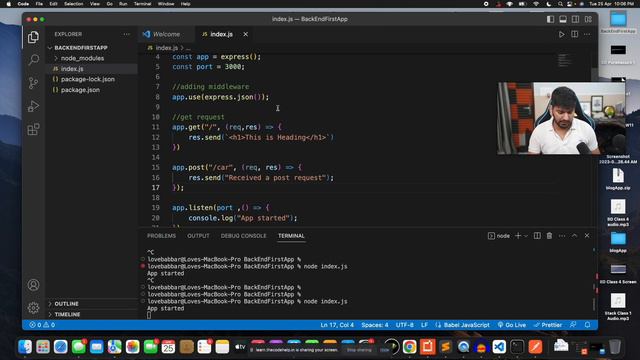Click Ln 17, Col 4 status entry
The height and width of the screenshot is (360, 640).
pos(337,325)
